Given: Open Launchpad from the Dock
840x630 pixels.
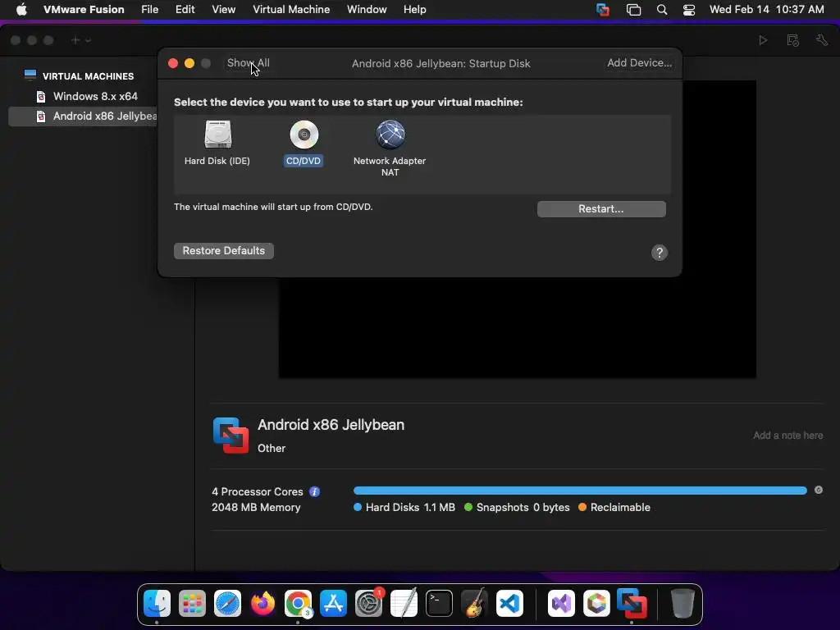Looking at the screenshot, I should point(192,604).
